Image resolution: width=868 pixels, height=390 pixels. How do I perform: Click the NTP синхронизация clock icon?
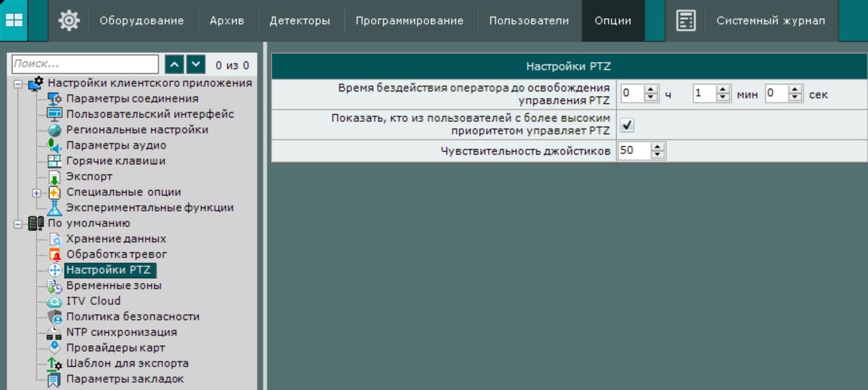55,333
